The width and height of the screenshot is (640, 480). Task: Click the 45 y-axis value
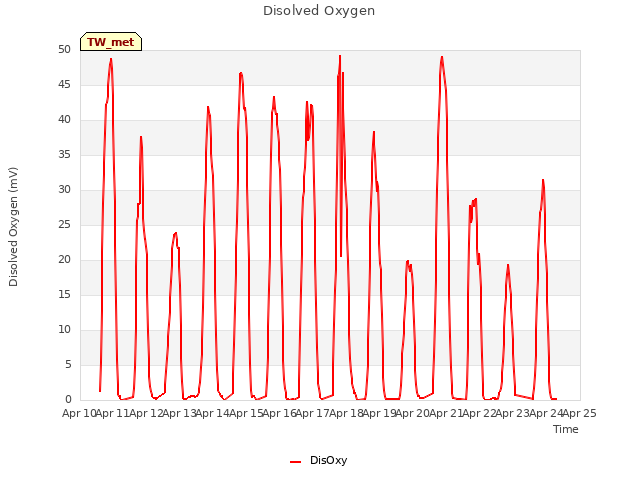64,85
